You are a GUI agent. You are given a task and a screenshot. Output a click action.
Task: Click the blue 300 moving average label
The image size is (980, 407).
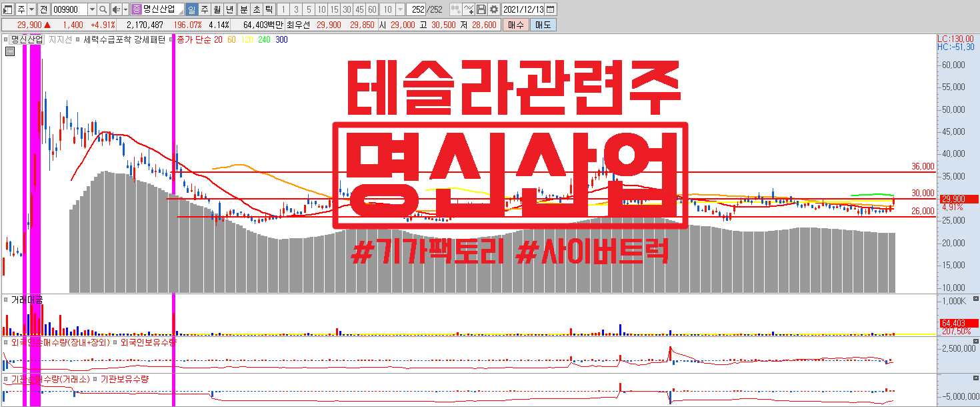[281, 39]
